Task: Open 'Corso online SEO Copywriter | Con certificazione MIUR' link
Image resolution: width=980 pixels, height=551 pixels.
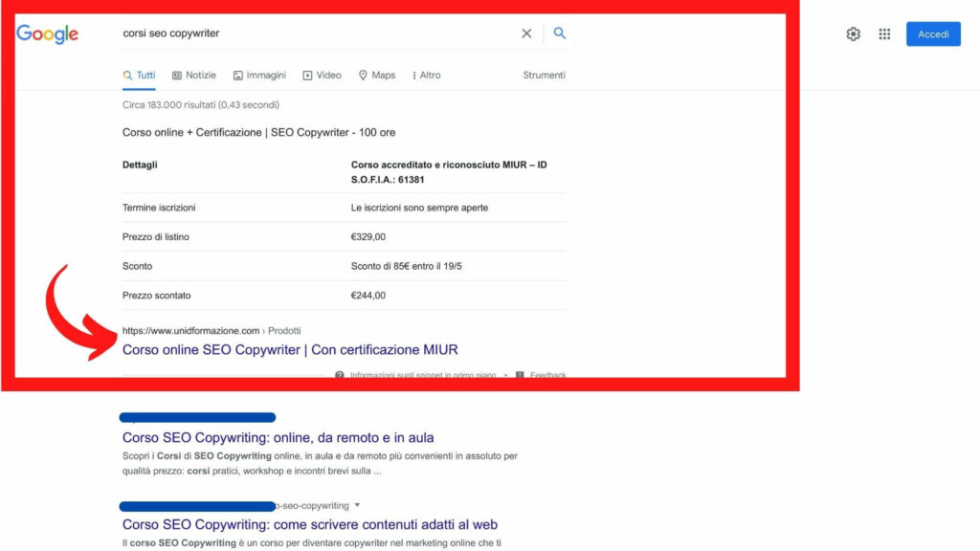Action: click(290, 350)
